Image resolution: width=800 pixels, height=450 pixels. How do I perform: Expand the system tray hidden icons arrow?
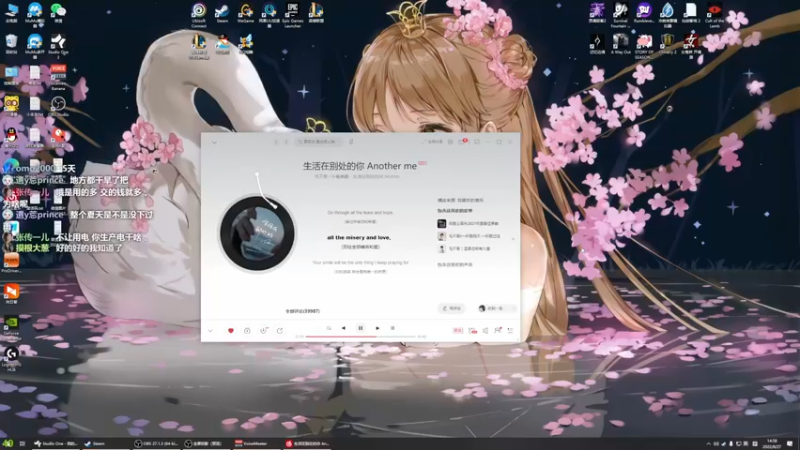tap(708, 444)
